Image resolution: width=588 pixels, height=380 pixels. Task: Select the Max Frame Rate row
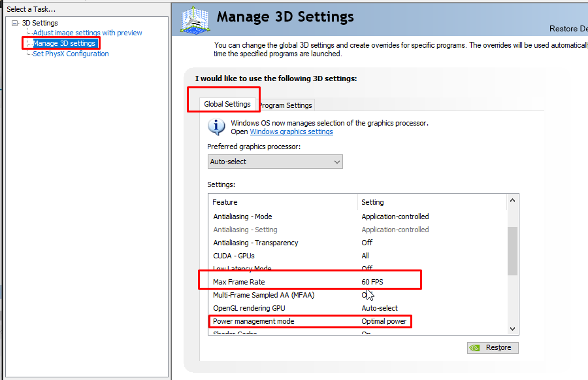(357, 282)
